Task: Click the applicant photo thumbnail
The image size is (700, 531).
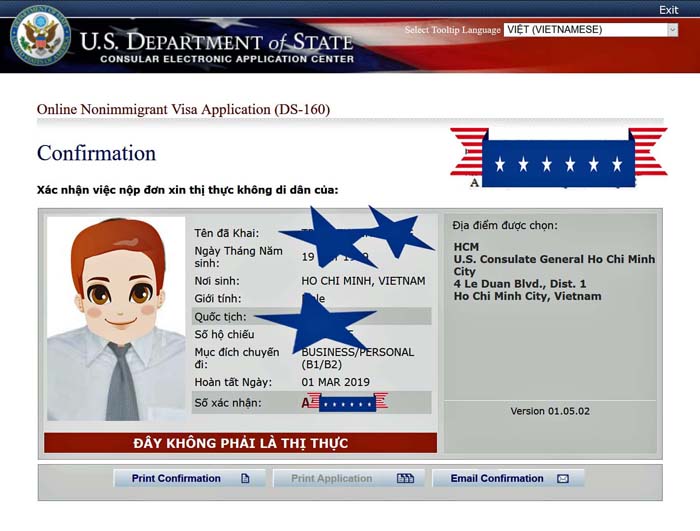Action: (x=116, y=319)
